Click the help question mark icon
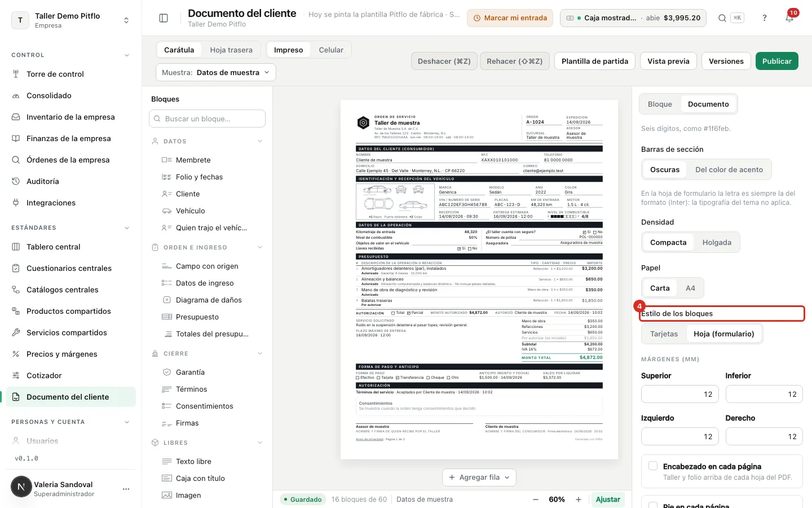 pyautogui.click(x=765, y=18)
